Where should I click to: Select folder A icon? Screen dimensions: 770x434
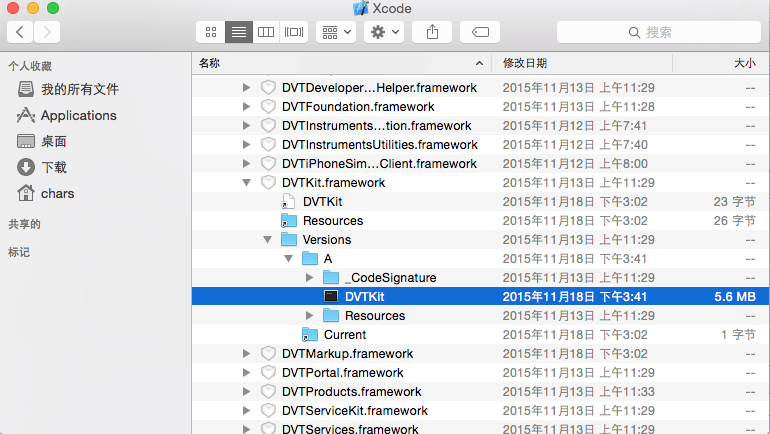click(310, 258)
